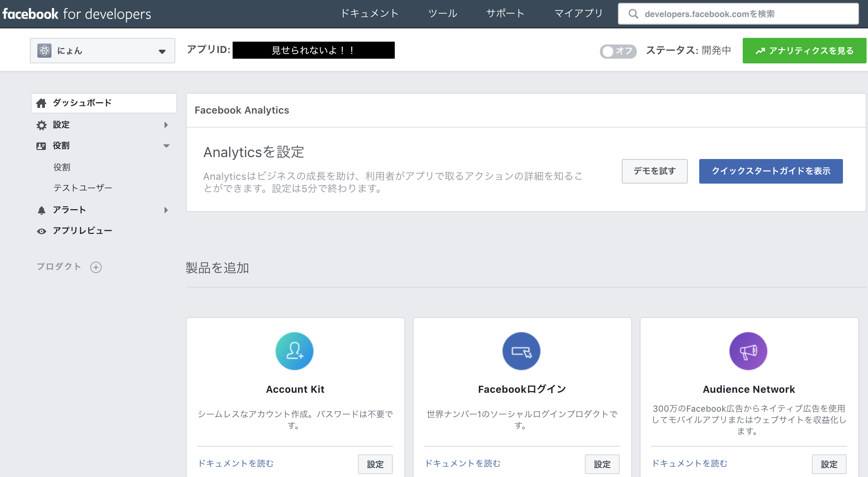Click the alert bell icon
Image resolution: width=868 pixels, height=477 pixels.
coord(42,210)
